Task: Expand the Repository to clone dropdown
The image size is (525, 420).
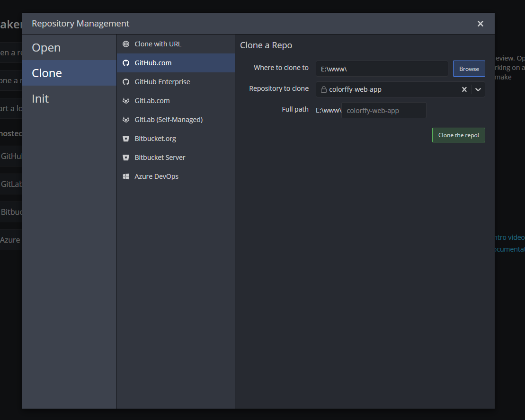Action: click(478, 89)
